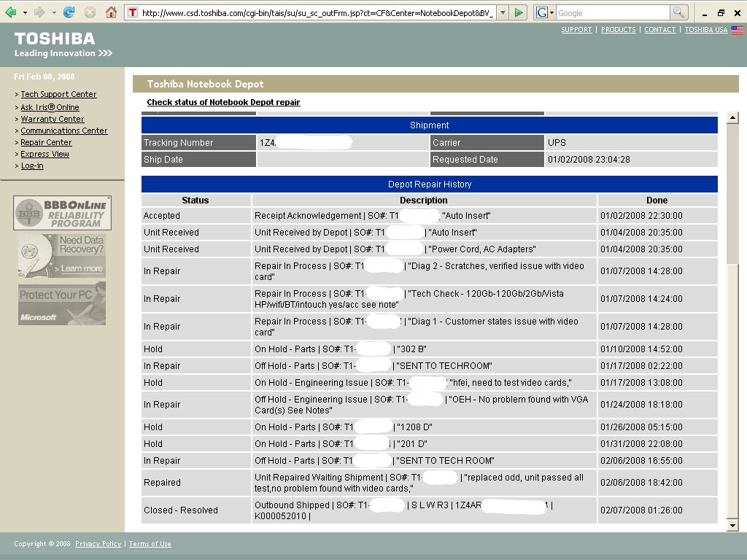Viewport: 747px width, 560px height.
Task: Click the Done column header
Action: click(657, 200)
